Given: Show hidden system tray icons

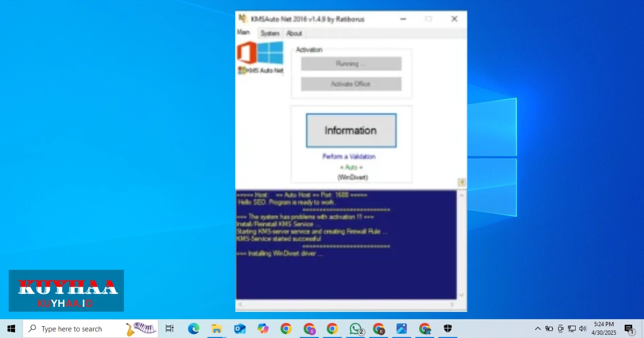Looking at the screenshot, I should [538, 329].
